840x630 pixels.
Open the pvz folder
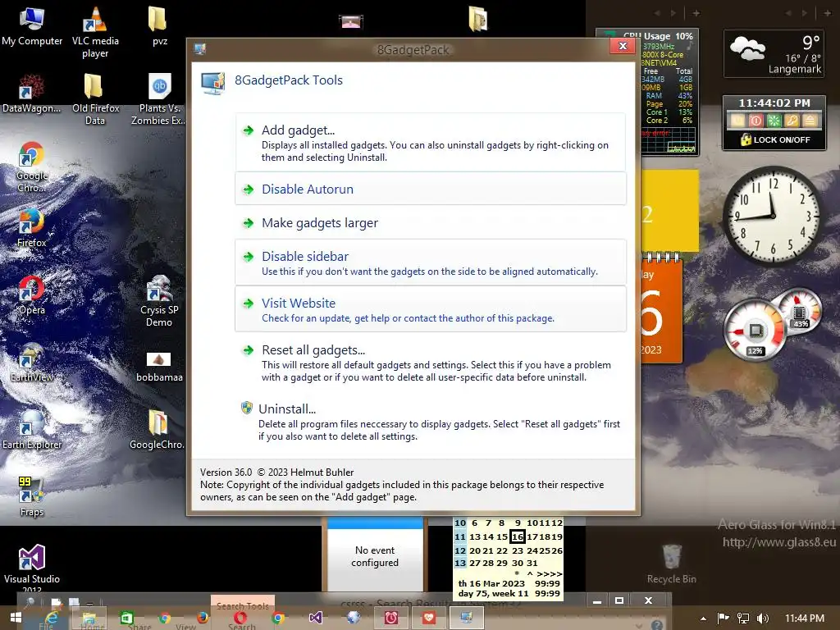[159, 27]
